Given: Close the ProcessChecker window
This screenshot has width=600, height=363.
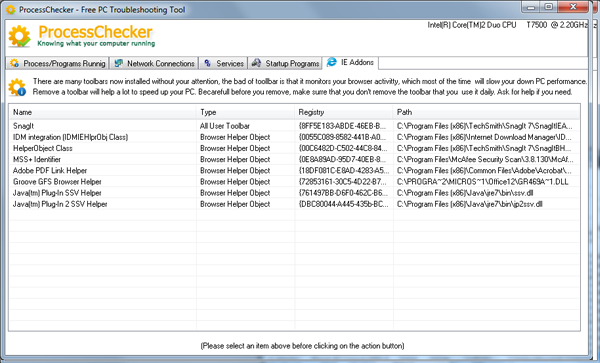Looking at the screenshot, I should point(572,7).
